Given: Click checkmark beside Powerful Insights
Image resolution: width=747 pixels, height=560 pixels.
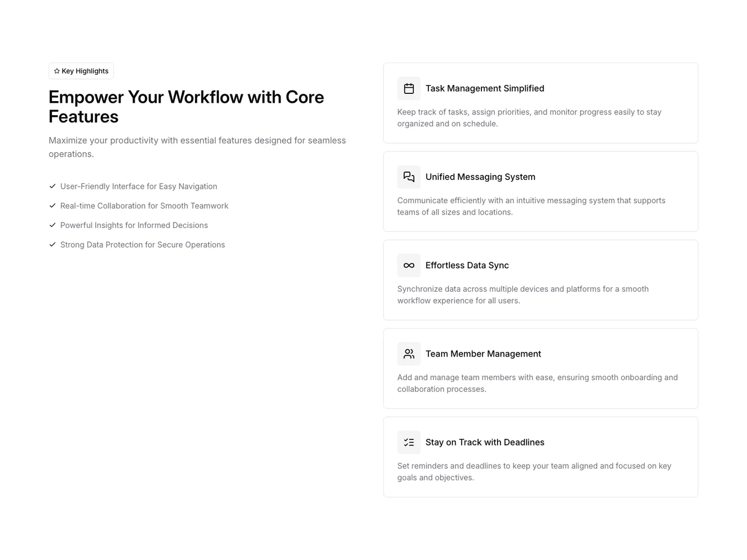Looking at the screenshot, I should pyautogui.click(x=53, y=225).
